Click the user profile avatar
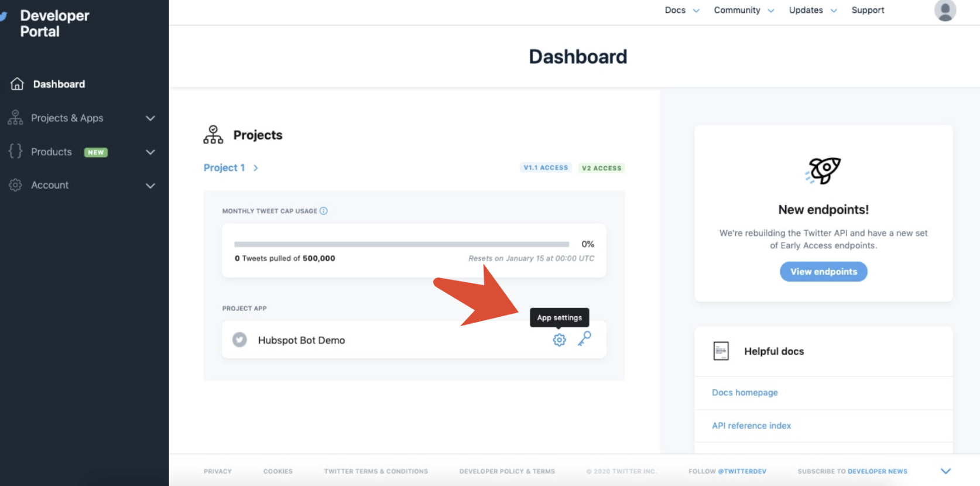980x486 pixels. [x=945, y=11]
